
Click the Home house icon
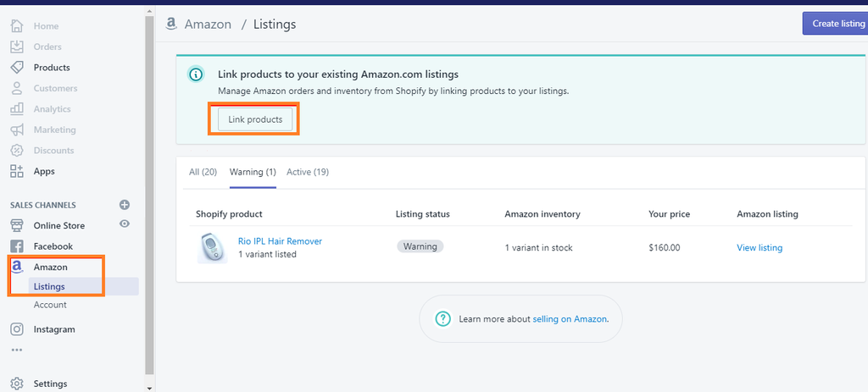17,26
